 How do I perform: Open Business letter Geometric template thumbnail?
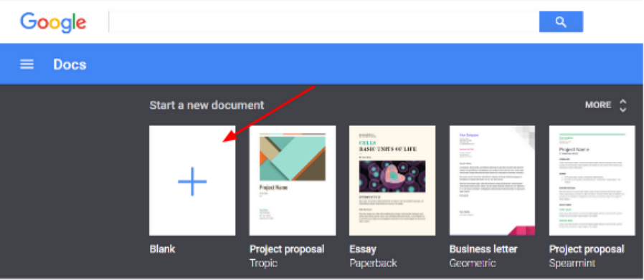pyautogui.click(x=492, y=180)
